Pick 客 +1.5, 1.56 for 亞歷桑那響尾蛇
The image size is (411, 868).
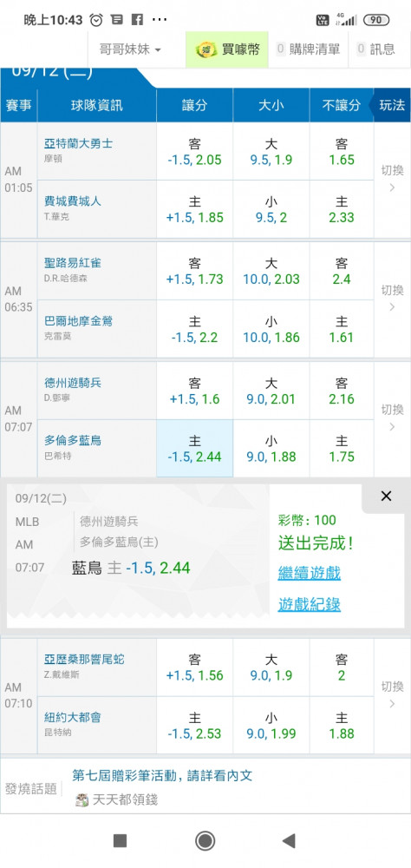click(x=195, y=667)
